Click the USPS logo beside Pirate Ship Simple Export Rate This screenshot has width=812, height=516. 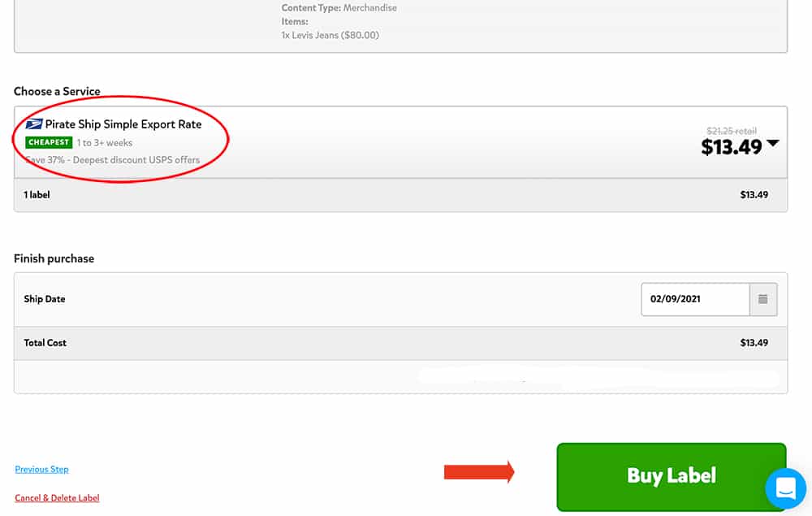click(34, 124)
